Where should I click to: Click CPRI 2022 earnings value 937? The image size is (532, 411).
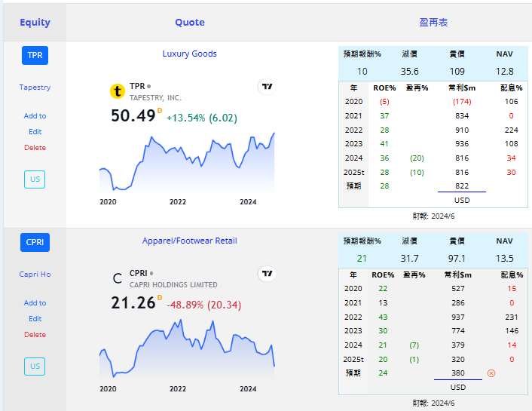[x=457, y=317]
